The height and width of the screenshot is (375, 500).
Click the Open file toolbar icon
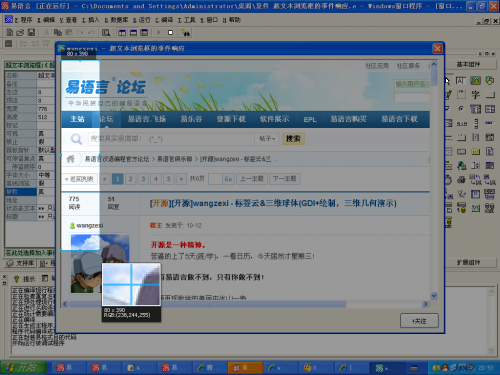(x=20, y=32)
